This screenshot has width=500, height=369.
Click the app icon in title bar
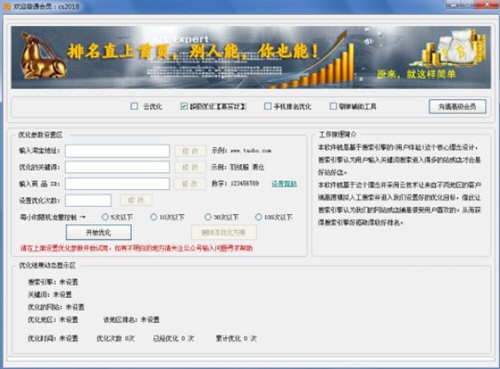(7, 6)
